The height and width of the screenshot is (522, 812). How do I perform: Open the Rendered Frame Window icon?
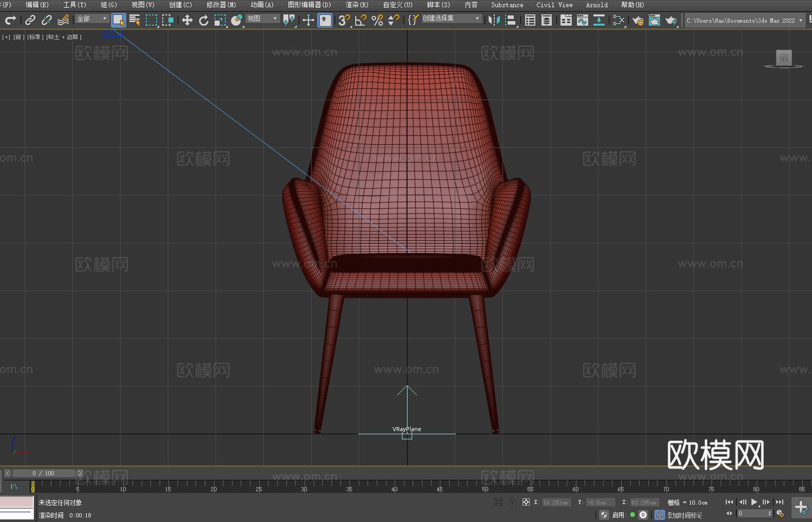point(654,20)
